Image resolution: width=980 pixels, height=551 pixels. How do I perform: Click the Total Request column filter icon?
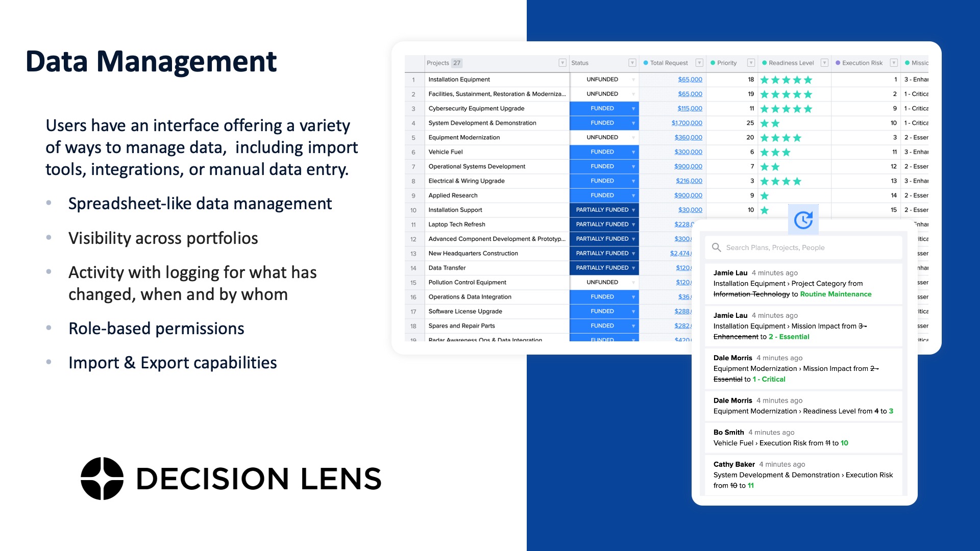tap(701, 63)
